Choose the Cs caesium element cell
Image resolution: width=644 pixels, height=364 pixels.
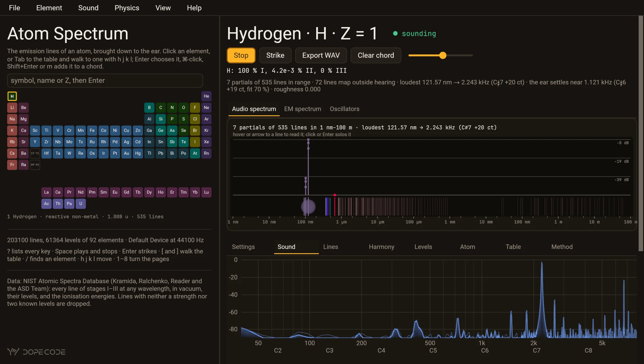tap(12, 153)
